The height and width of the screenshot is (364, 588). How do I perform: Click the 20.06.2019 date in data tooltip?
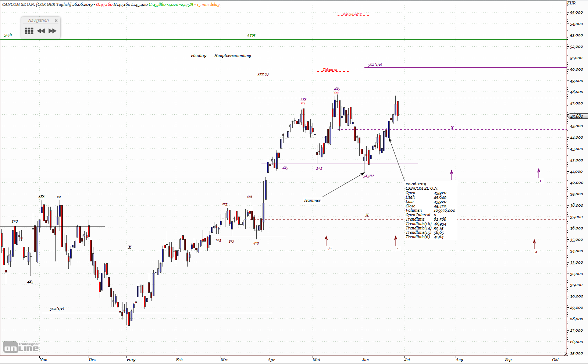tap(416, 184)
